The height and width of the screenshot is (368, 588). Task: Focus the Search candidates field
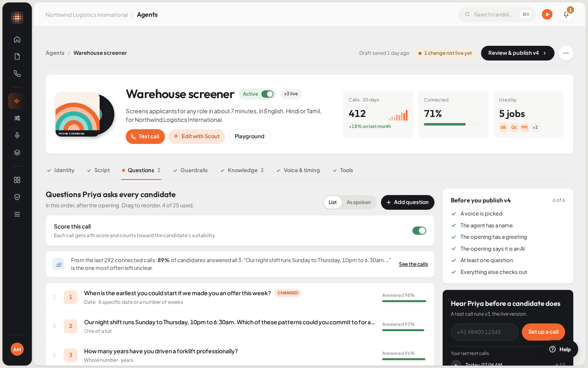497,14
